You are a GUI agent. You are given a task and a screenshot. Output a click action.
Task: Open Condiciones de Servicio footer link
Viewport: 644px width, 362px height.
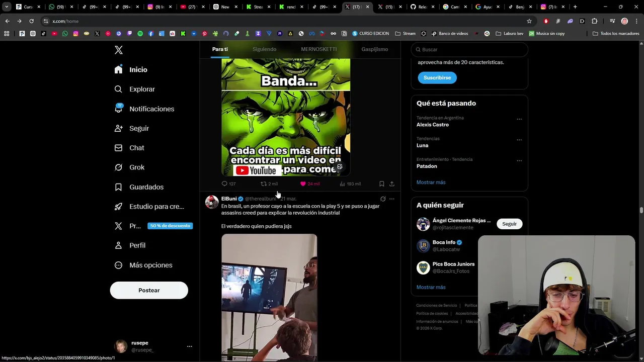click(437, 306)
